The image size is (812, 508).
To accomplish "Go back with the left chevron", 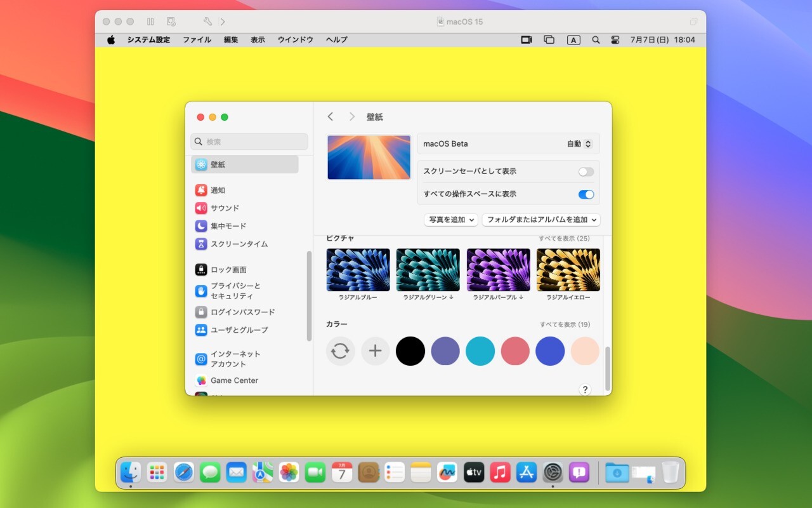I will coord(331,117).
